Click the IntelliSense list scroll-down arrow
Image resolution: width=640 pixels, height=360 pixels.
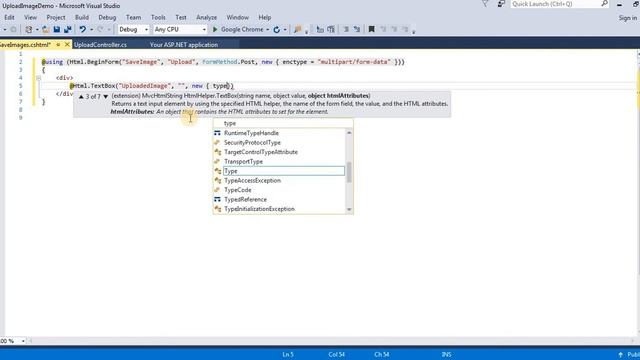point(349,210)
